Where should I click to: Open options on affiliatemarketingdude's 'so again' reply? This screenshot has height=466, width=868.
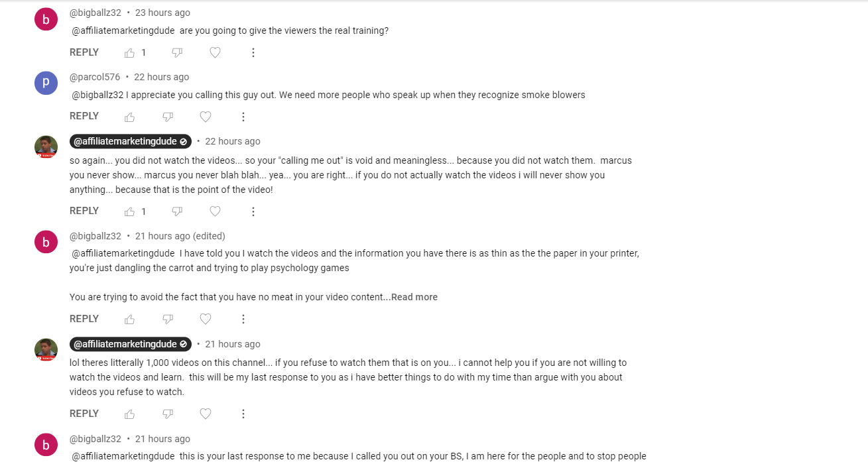pos(253,212)
